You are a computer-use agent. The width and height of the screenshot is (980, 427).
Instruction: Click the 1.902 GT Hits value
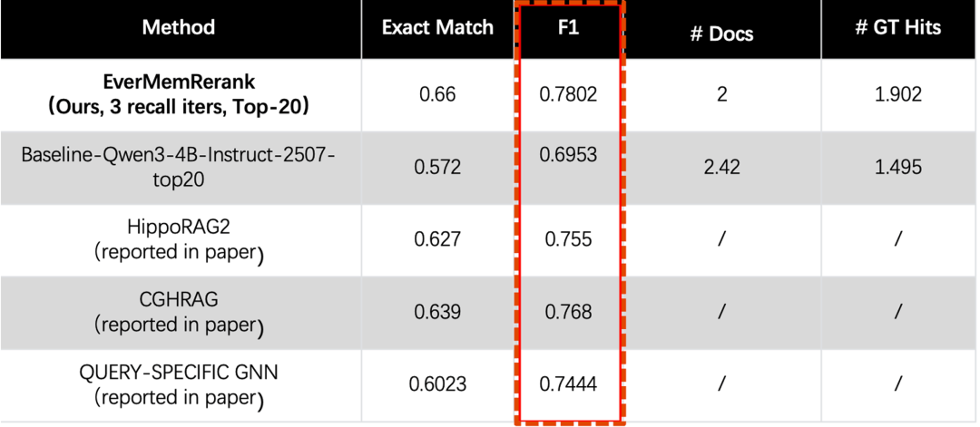click(897, 94)
